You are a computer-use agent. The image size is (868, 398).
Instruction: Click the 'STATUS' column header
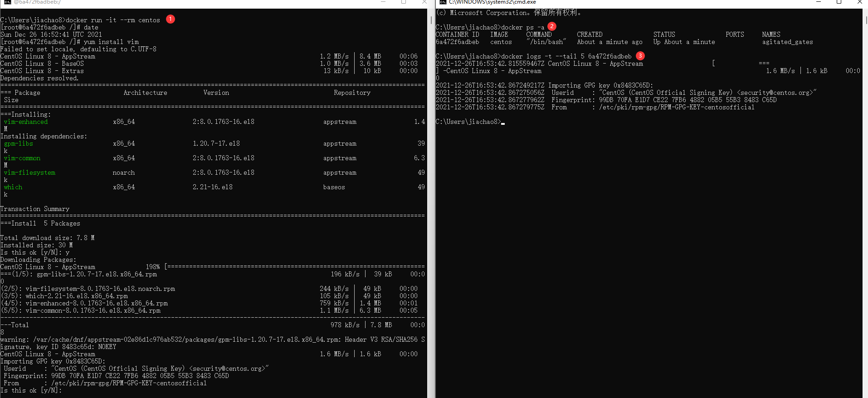[664, 34]
